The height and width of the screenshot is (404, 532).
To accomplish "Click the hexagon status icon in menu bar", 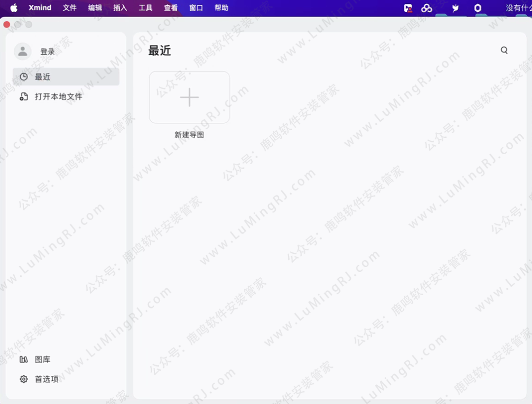I will tap(477, 8).
